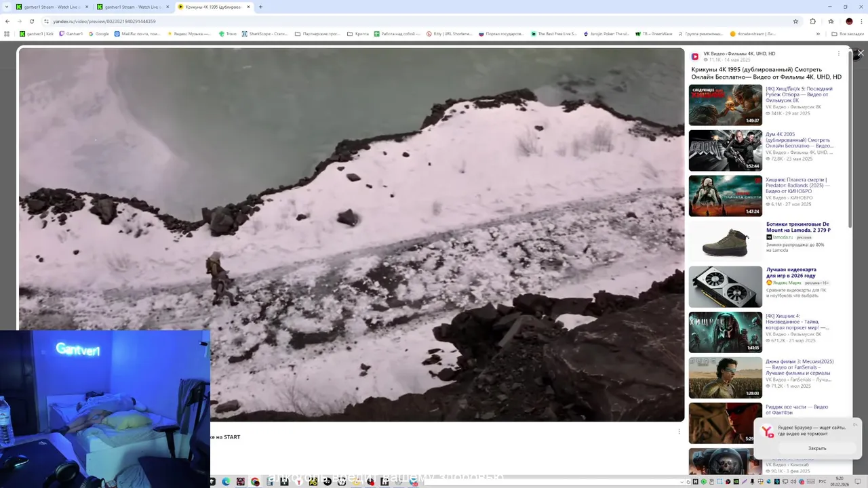Screen dimensions: 868x488
Task: Open the Ботинки трекинговые Lamoda ad
Action: coord(799,227)
